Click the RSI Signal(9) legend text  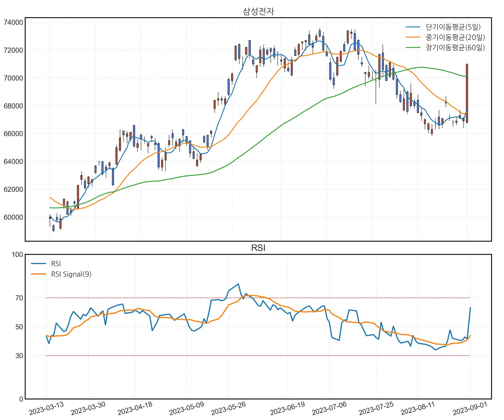[x=71, y=274]
